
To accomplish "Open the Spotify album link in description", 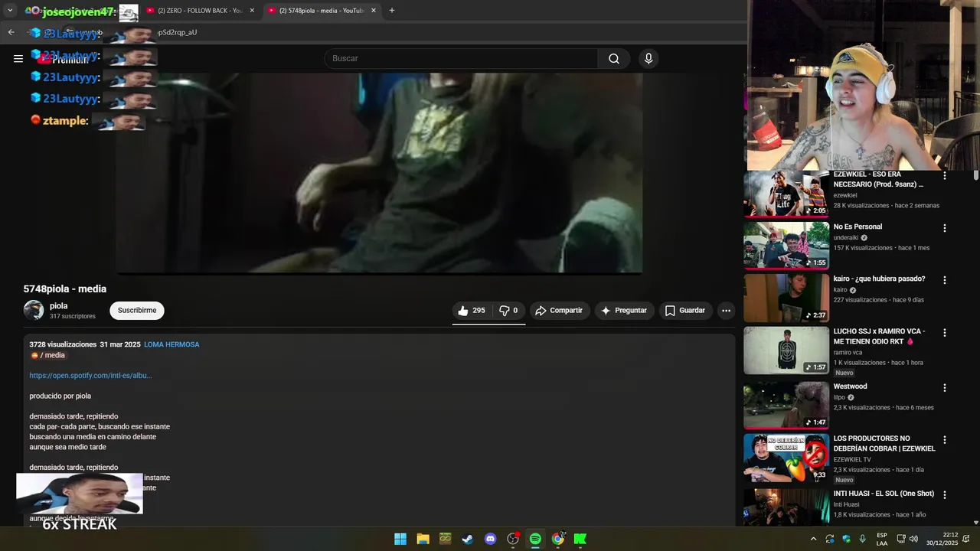I will coord(90,376).
